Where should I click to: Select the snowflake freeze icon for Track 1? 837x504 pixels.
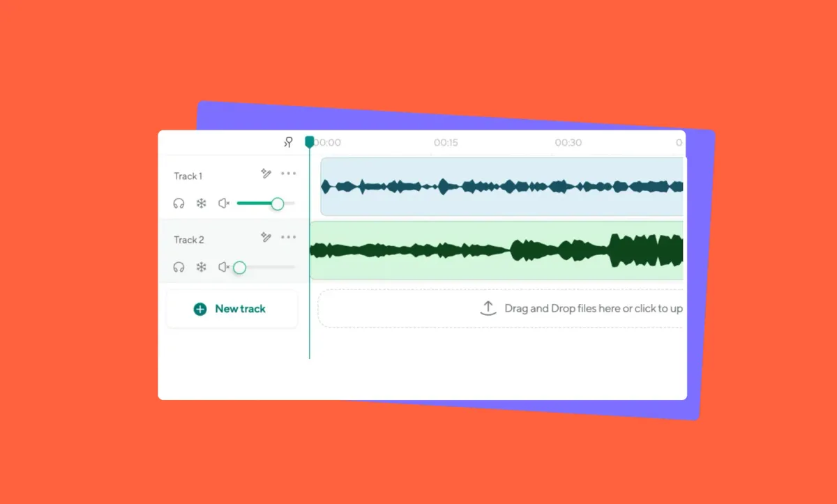201,203
